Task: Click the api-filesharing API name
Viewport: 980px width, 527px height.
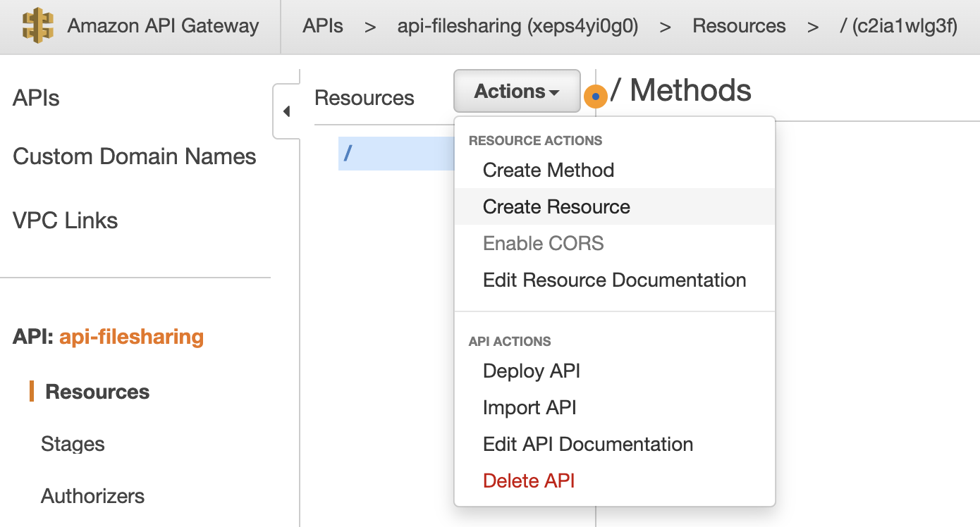Action: 131,337
